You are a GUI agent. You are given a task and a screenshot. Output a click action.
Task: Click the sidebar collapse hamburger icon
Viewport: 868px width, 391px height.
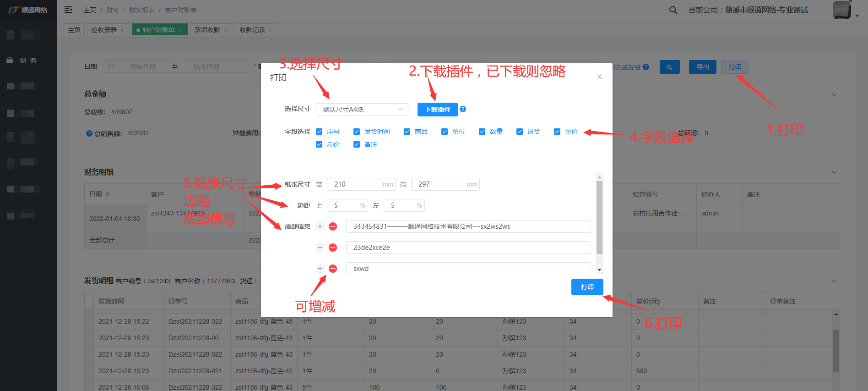(x=68, y=10)
